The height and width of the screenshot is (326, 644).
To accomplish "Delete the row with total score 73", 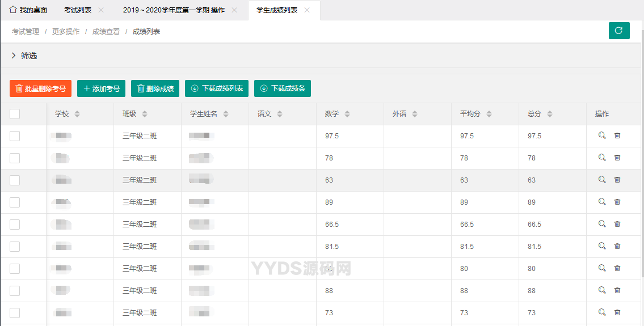I will coord(617,312).
